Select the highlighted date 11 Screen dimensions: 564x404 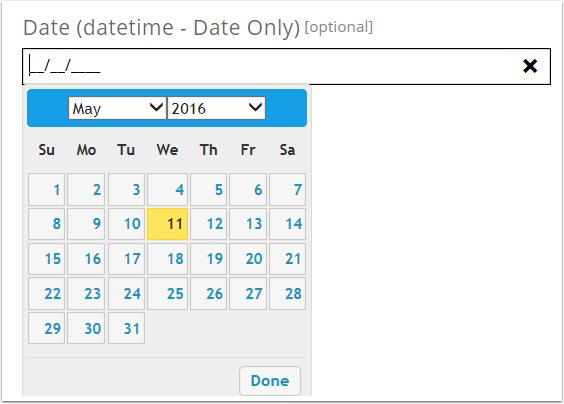click(x=168, y=224)
